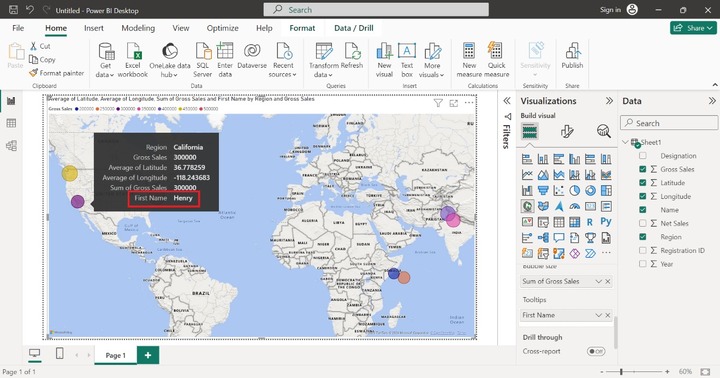This screenshot has height=378, width=720.
Task: Select the Donut chart visual type
Action: 590,190
